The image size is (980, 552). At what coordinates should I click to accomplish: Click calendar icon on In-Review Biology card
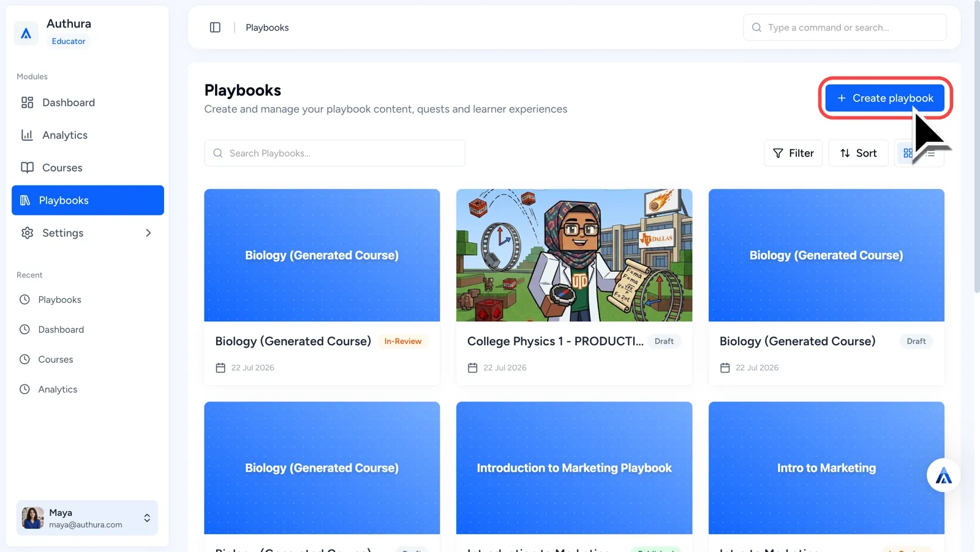[221, 368]
